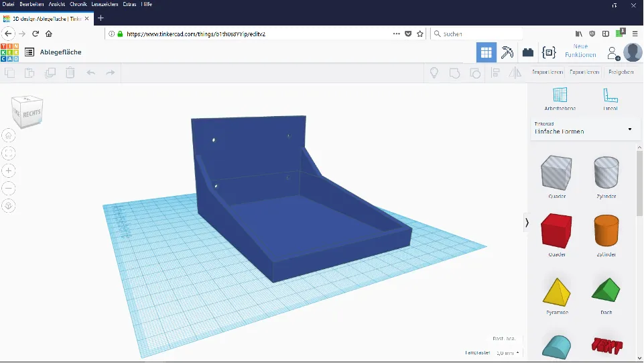Click the Exportieren button
This screenshot has width=644, height=363.
(x=584, y=72)
